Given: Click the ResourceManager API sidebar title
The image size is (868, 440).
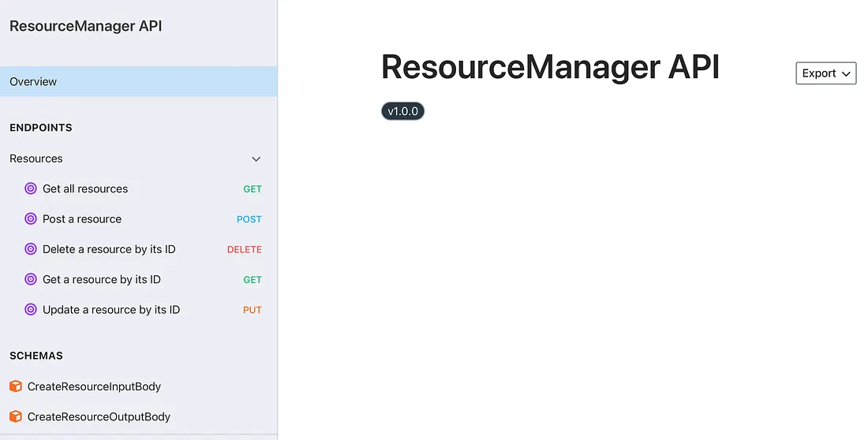Looking at the screenshot, I should (x=85, y=26).
